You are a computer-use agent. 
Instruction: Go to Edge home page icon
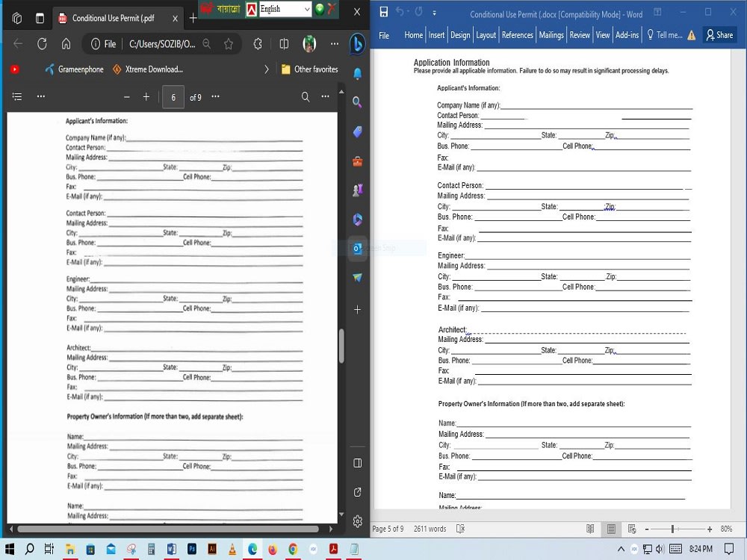click(66, 44)
